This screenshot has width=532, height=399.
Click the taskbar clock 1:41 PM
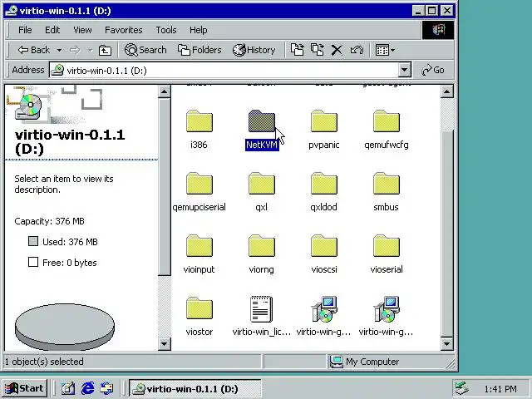click(500, 389)
